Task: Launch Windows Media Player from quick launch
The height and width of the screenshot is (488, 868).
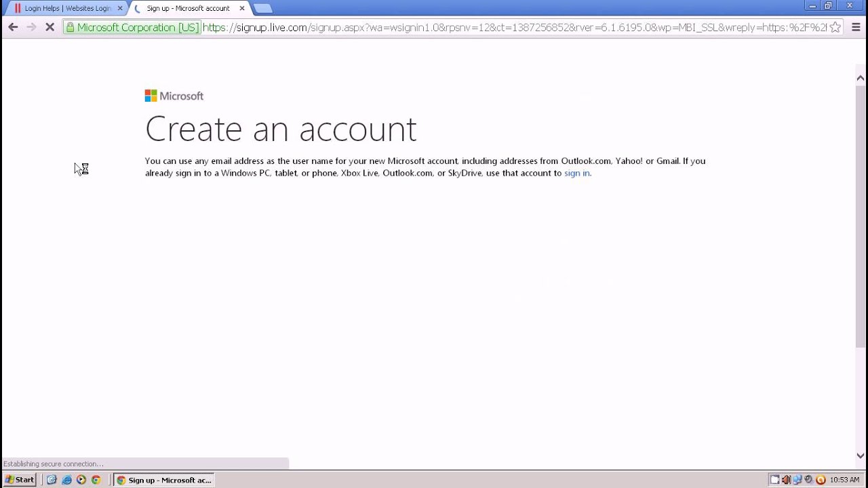Action: point(81,480)
